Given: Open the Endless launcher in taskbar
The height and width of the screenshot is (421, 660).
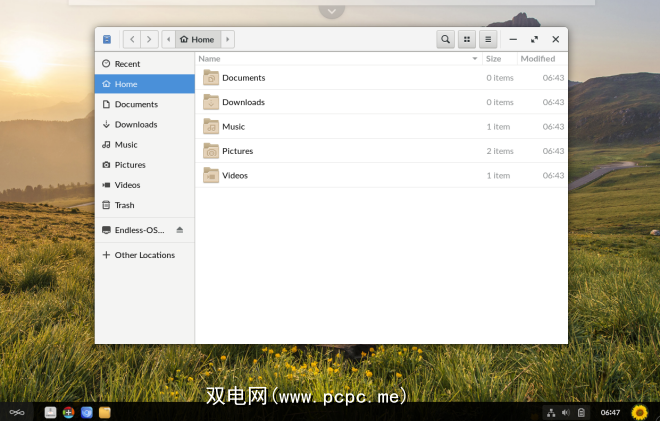Looking at the screenshot, I should click(x=17, y=413).
